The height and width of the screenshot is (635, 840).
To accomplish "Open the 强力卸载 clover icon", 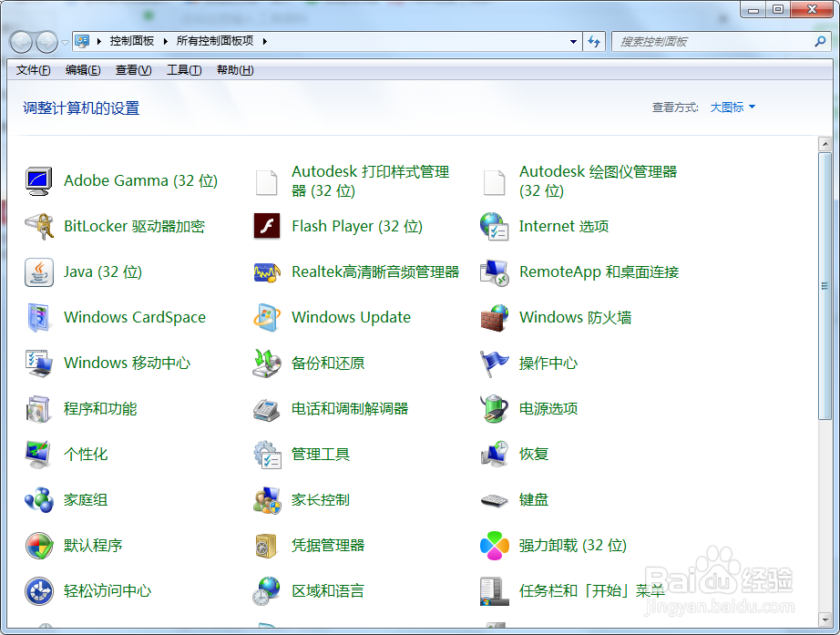I will 495,546.
